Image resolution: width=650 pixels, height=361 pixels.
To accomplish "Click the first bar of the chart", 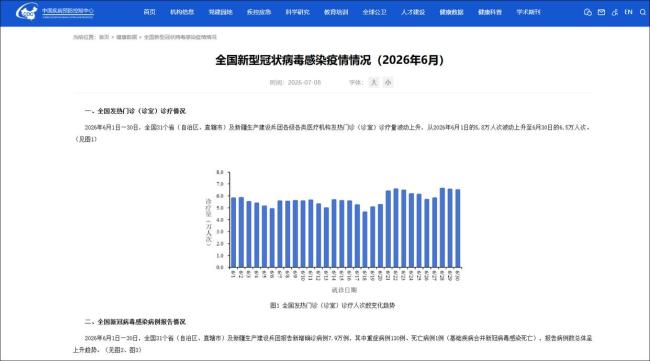I will click(x=233, y=233).
